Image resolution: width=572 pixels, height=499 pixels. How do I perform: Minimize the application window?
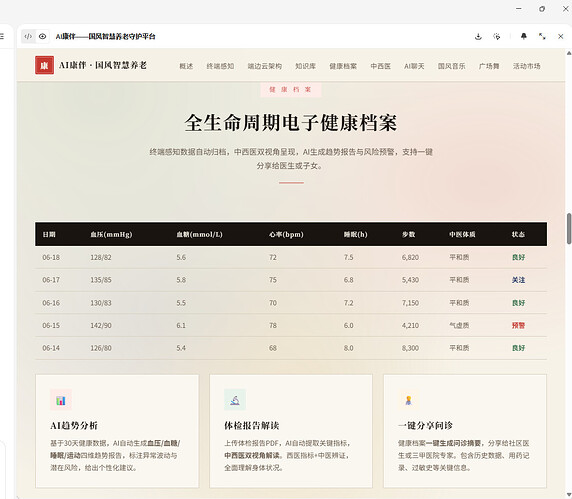coord(519,9)
